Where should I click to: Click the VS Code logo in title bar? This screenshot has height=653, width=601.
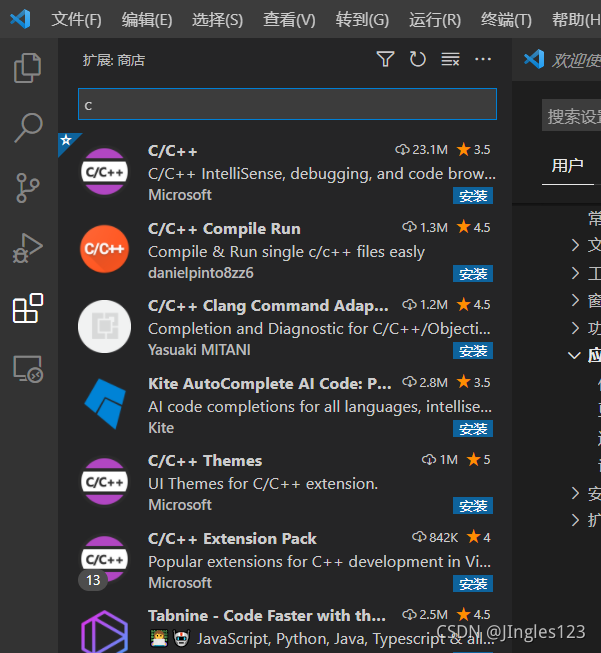20,19
